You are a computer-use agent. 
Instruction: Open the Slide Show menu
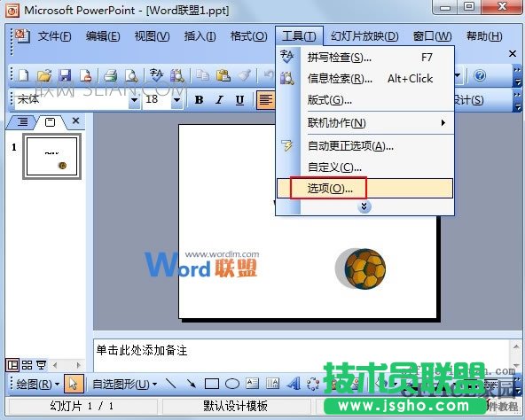(364, 35)
